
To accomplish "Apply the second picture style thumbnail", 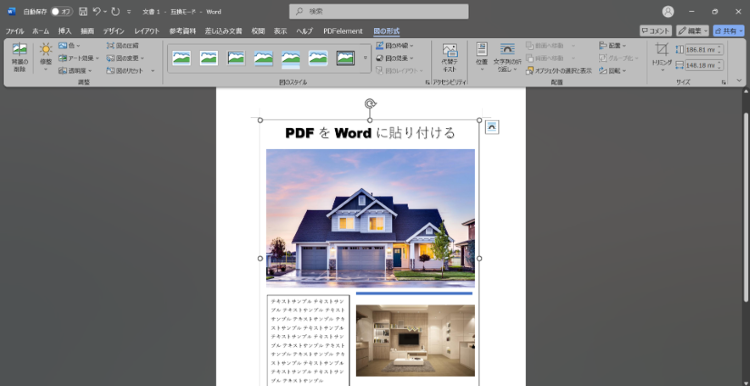I will click(209, 58).
